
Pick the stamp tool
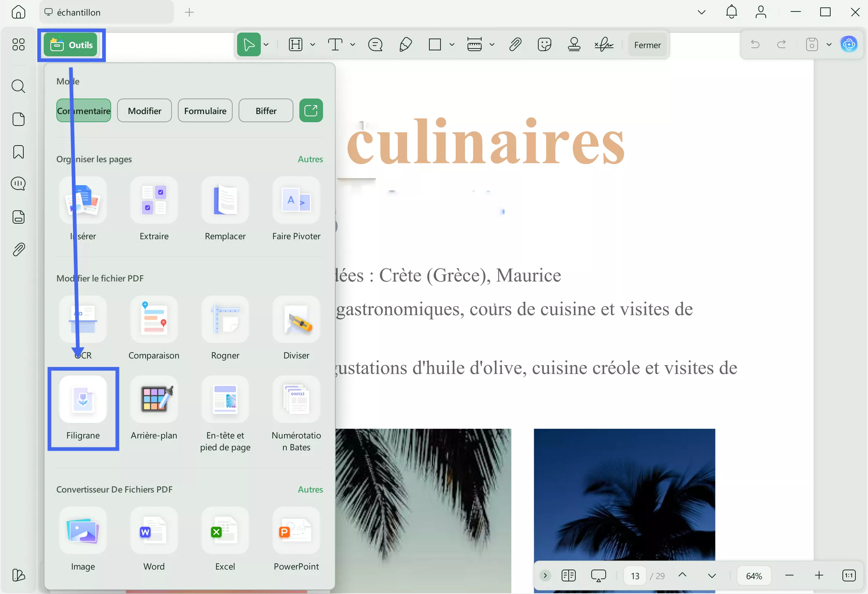pos(574,44)
